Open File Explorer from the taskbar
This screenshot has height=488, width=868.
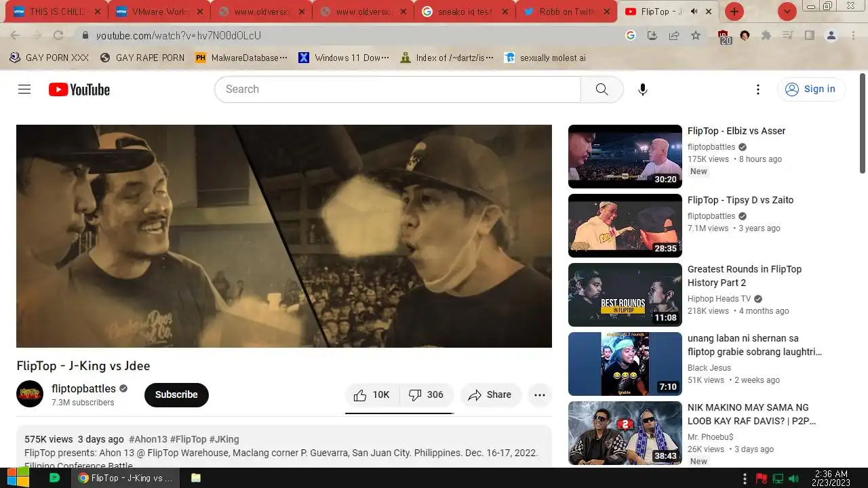196,478
